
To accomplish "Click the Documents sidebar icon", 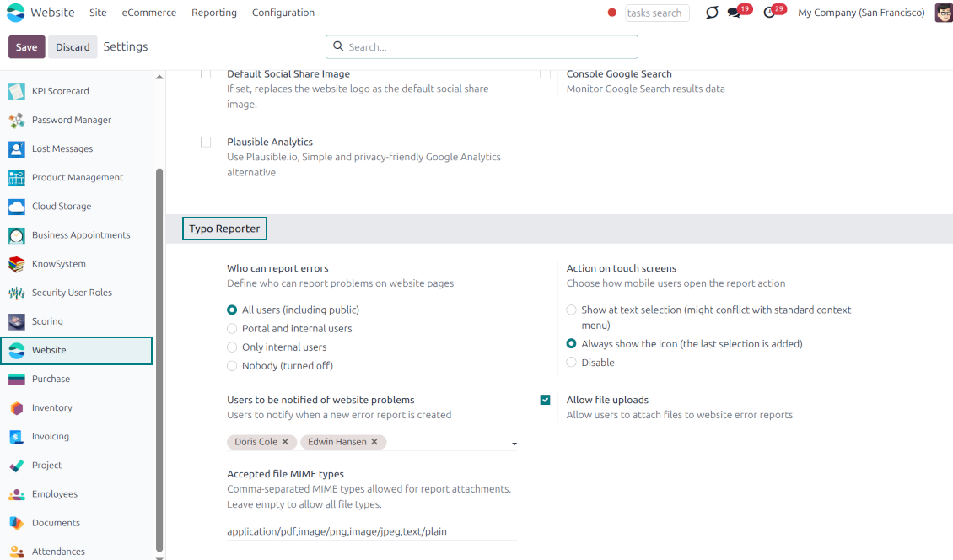I will 15,522.
